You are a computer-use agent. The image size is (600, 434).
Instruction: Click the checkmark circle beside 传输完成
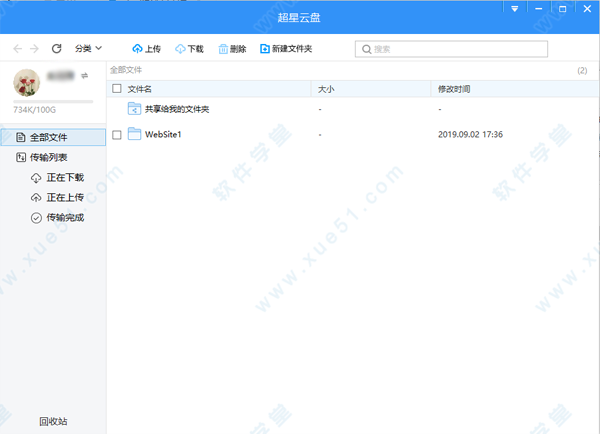point(36,218)
